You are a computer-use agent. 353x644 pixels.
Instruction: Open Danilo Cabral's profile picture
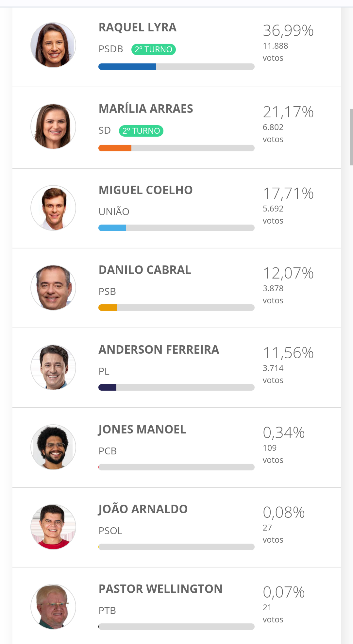click(x=53, y=288)
